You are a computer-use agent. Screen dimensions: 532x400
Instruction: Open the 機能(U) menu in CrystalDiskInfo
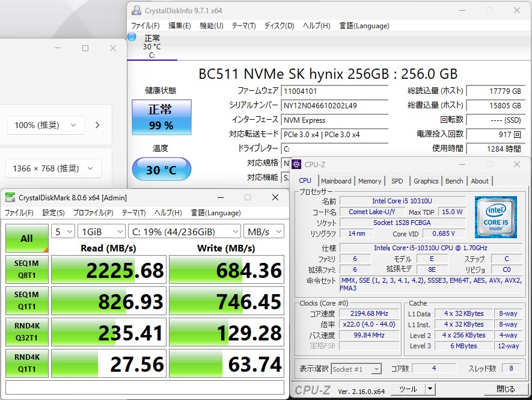click(211, 26)
